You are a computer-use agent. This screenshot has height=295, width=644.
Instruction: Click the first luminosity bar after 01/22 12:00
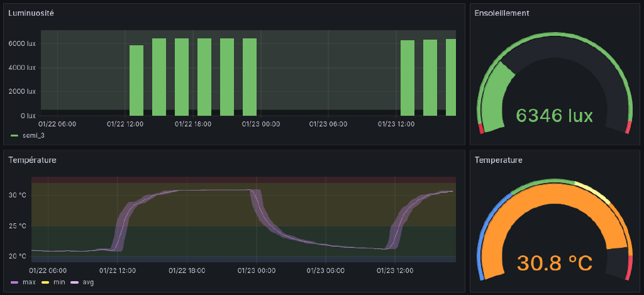tap(136, 81)
